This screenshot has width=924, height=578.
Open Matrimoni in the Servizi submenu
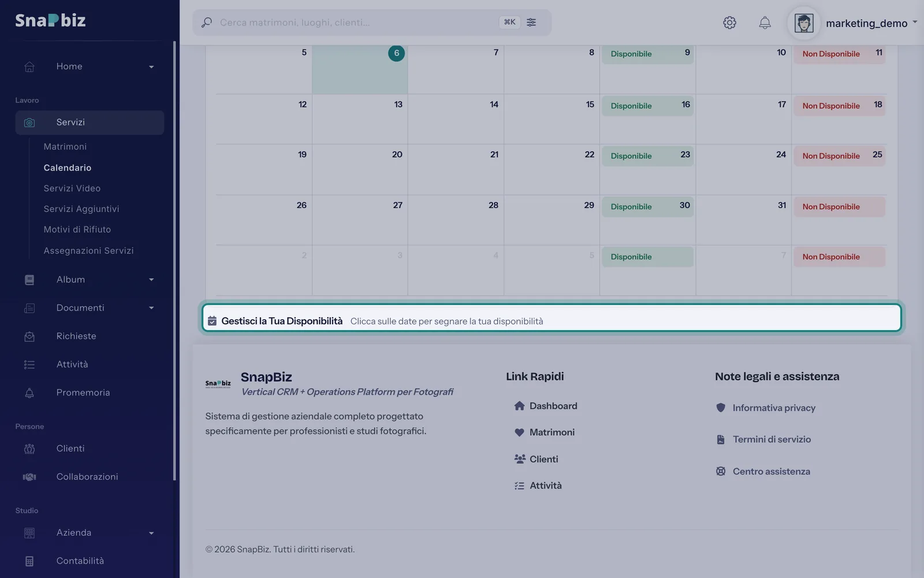[x=65, y=147]
